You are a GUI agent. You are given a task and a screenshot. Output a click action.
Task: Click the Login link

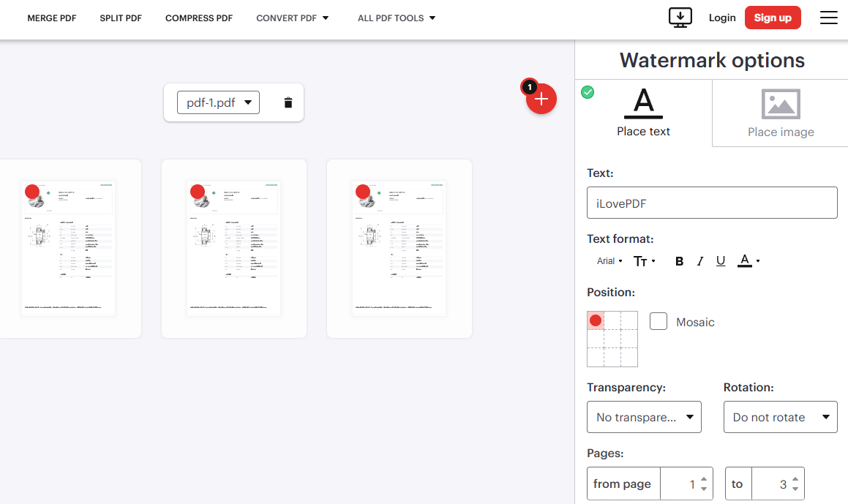coord(722,18)
